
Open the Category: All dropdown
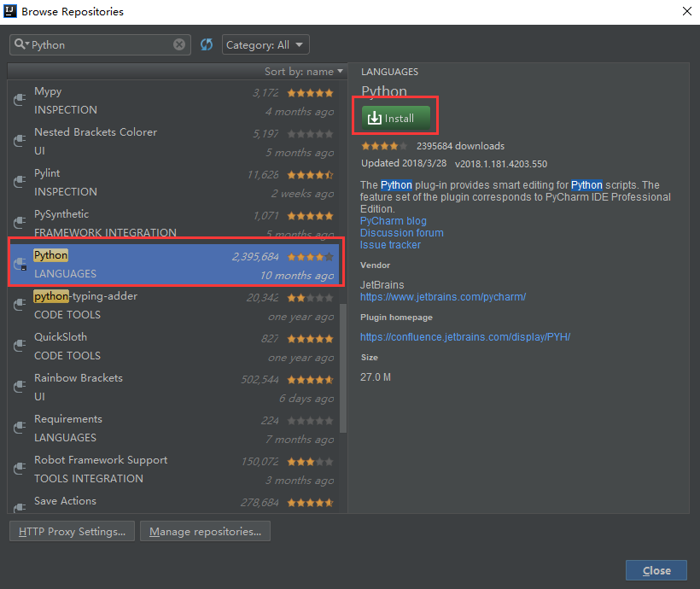click(x=265, y=44)
